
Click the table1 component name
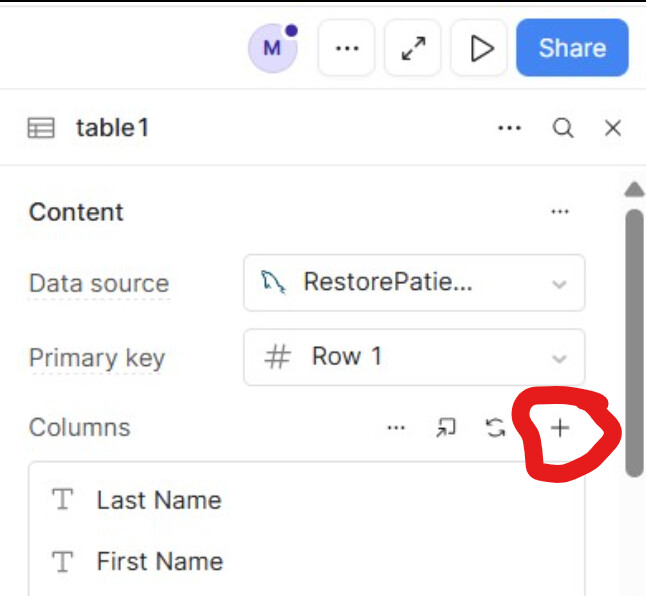pyautogui.click(x=113, y=128)
